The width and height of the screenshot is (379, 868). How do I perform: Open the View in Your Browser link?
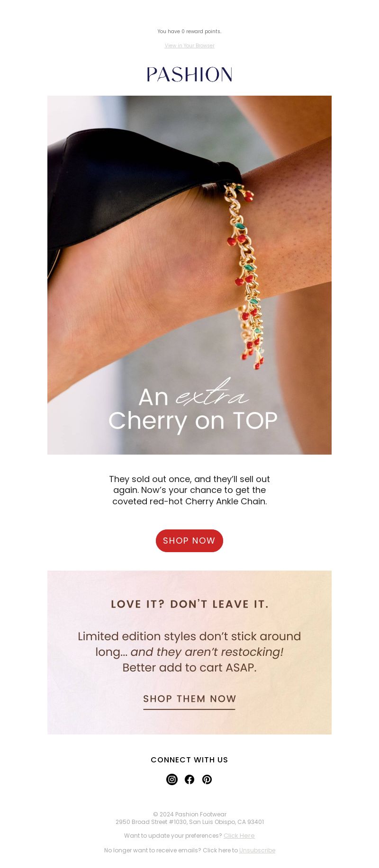(189, 45)
